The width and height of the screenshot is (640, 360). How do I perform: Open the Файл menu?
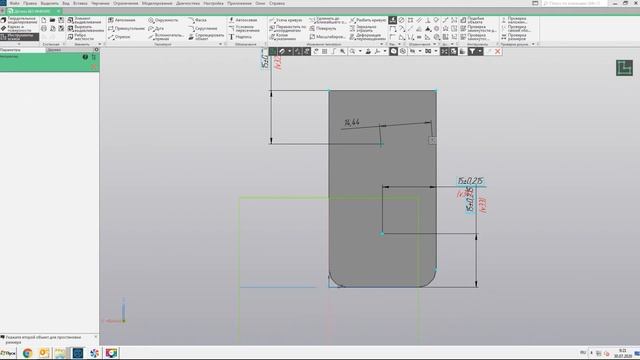(x=14, y=3)
